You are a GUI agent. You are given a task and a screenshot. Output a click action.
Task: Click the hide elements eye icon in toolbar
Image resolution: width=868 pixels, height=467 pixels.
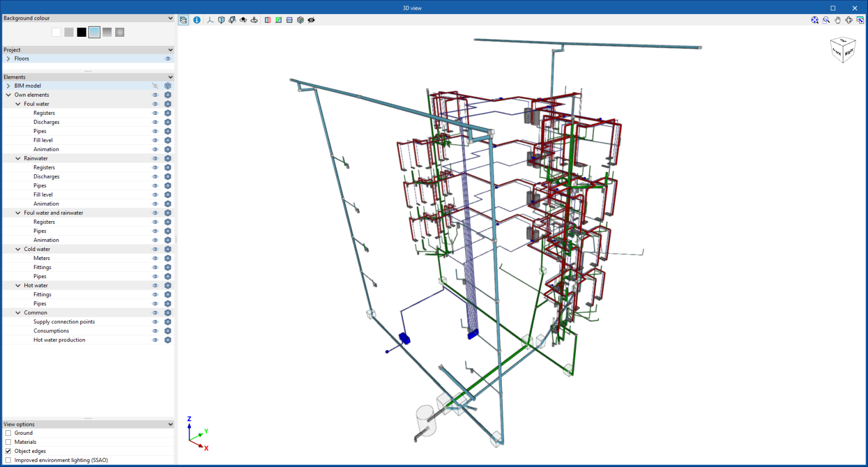[x=311, y=20]
